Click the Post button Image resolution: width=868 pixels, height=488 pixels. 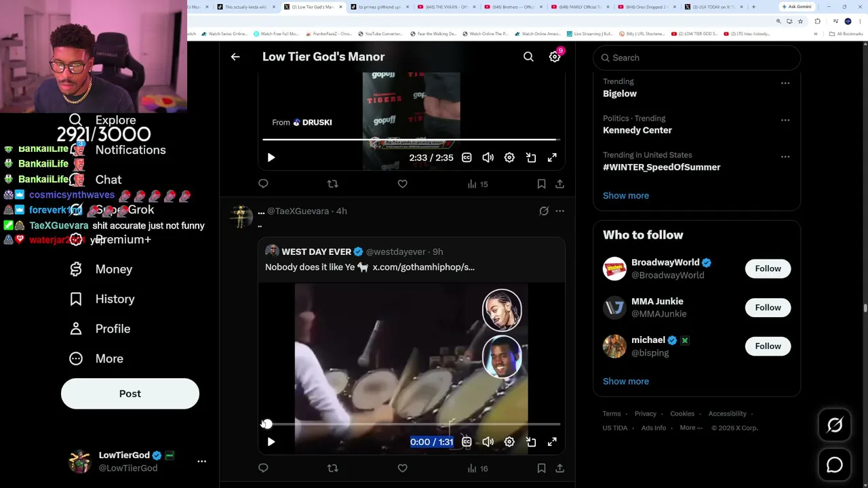coord(130,394)
